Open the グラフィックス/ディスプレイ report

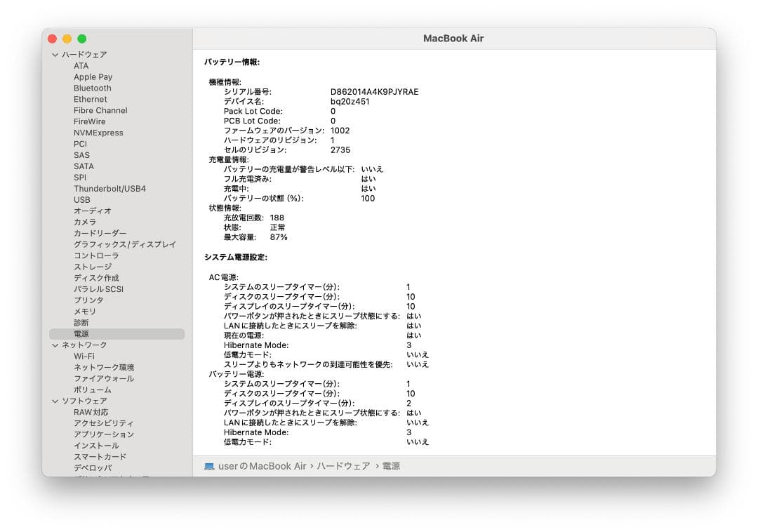pos(123,244)
